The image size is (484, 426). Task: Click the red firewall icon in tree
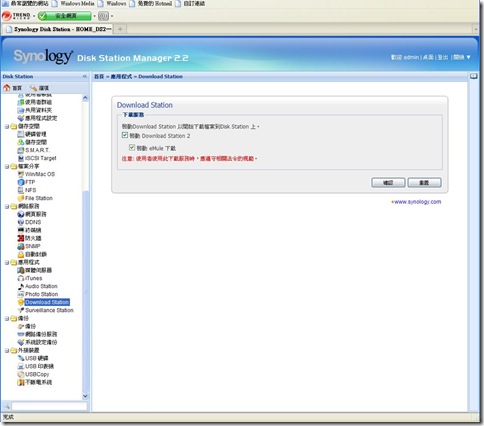pyautogui.click(x=21, y=238)
